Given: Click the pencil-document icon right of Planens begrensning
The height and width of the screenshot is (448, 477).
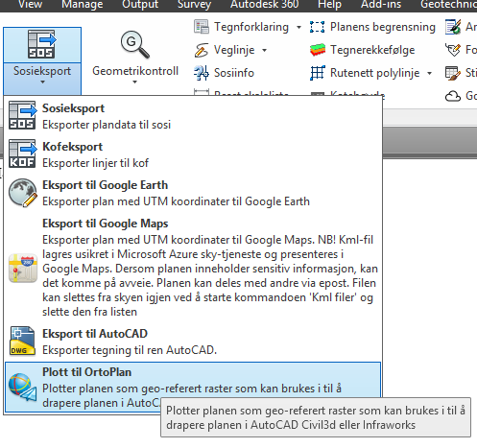Looking at the screenshot, I should click(453, 27).
